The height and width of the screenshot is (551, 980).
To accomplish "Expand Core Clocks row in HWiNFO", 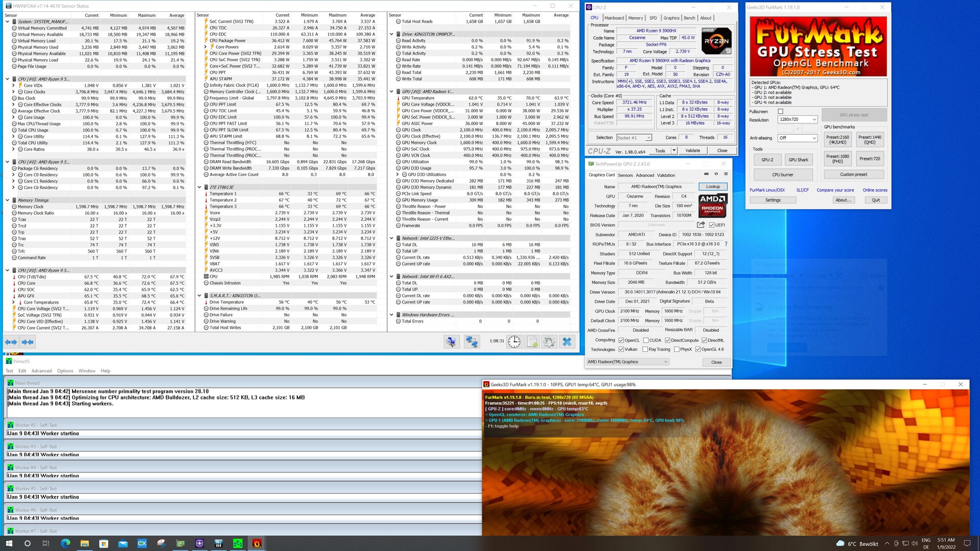I will [x=13, y=92].
